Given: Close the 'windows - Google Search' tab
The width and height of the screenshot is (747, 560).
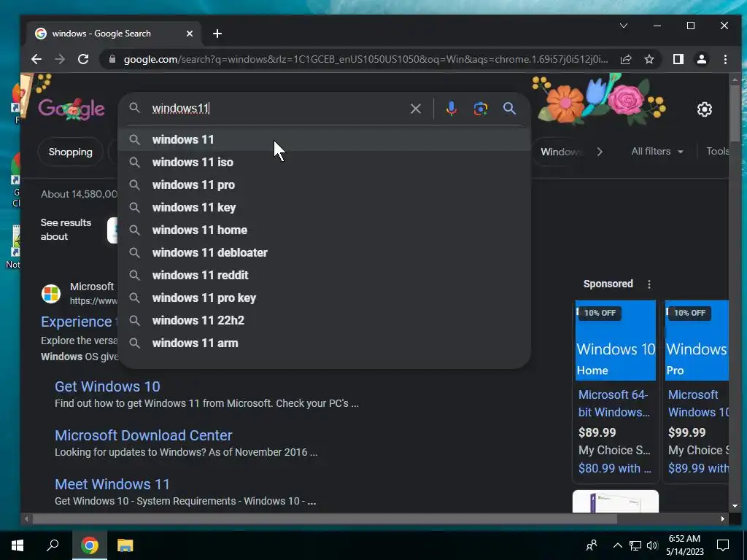Looking at the screenshot, I should pyautogui.click(x=189, y=34).
